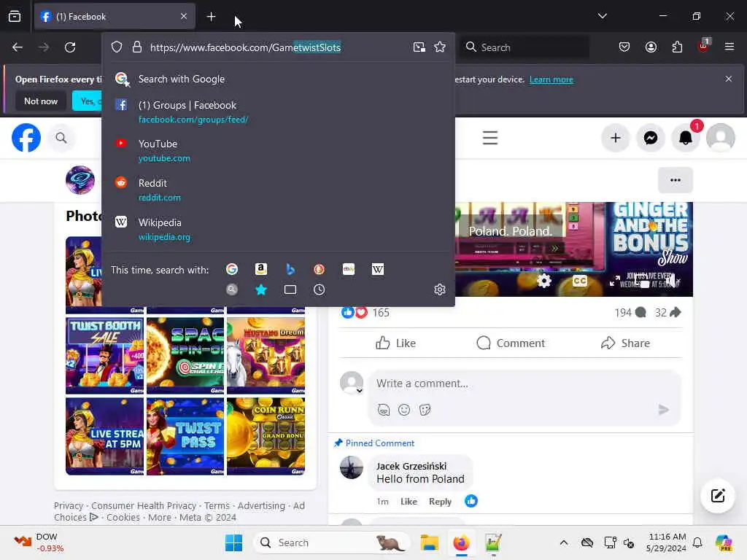Click the Firefox back arrow button
The image size is (747, 560).
(18, 47)
